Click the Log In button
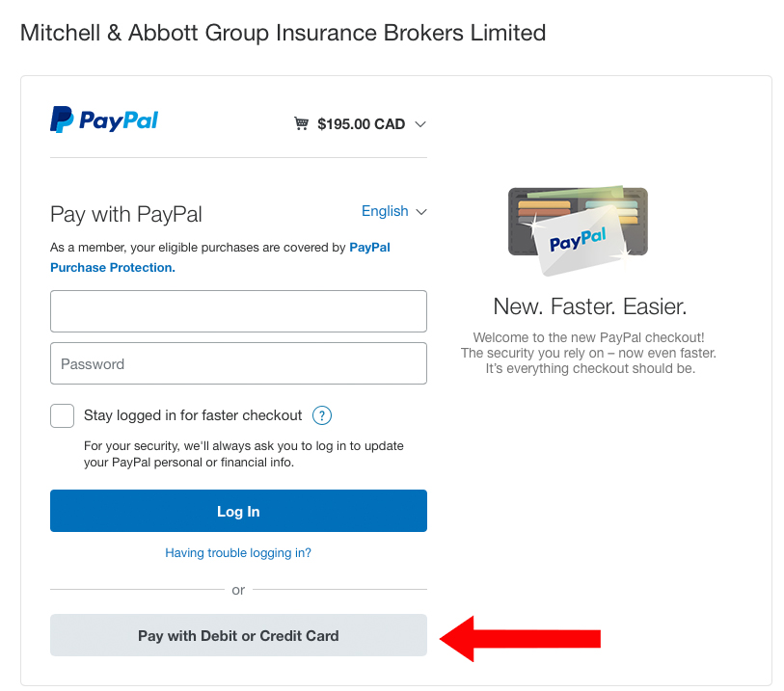The width and height of the screenshot is (784, 691). 238,511
